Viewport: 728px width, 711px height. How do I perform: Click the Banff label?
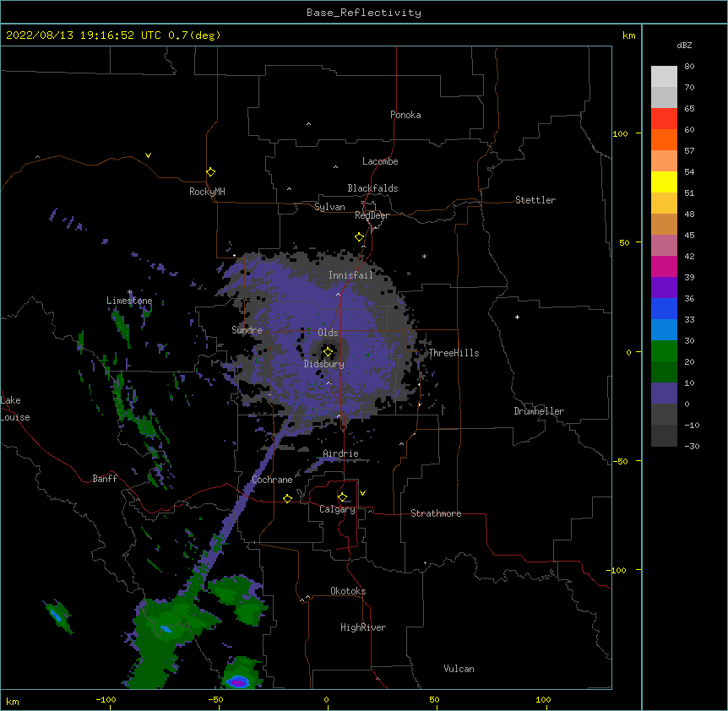click(x=105, y=479)
